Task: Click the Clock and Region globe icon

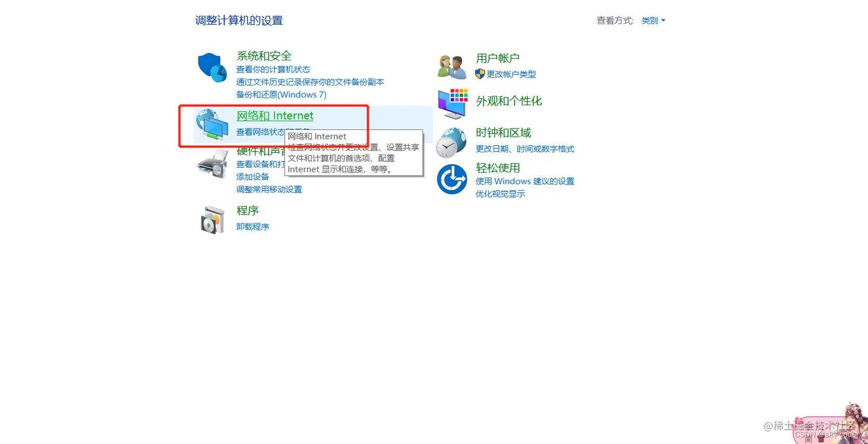Action: pyautogui.click(x=452, y=142)
